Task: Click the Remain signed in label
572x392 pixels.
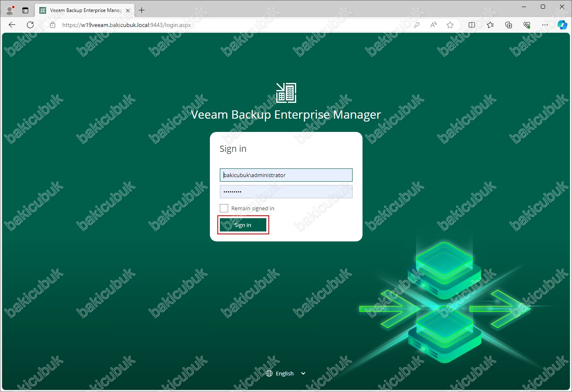Action: (x=253, y=208)
